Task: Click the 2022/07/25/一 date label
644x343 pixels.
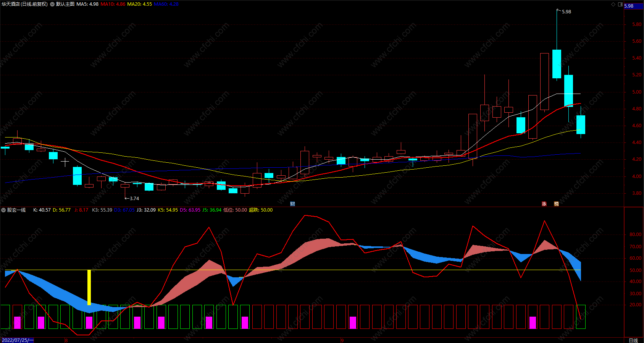Action: 18,340
